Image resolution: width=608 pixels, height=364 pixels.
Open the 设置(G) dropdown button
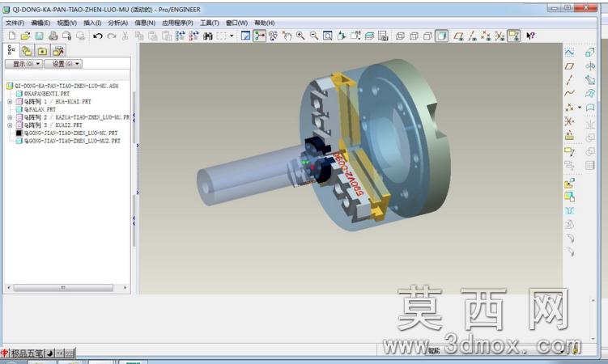point(63,64)
